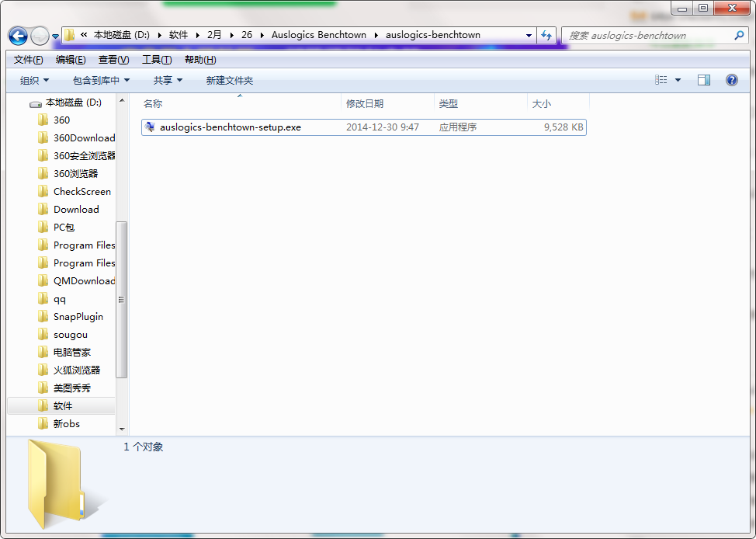This screenshot has width=756, height=539.
Task: Open recent pages dropdown next to Forward
Action: (x=55, y=37)
